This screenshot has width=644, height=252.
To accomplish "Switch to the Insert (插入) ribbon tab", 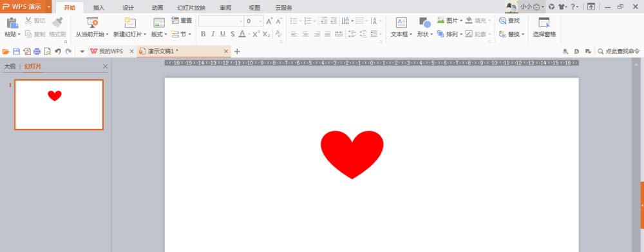I will pos(99,7).
